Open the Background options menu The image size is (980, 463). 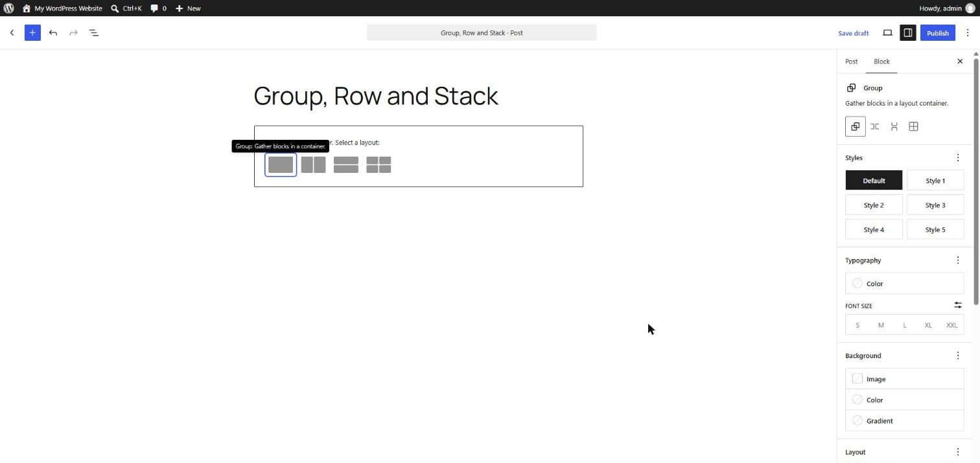click(958, 356)
